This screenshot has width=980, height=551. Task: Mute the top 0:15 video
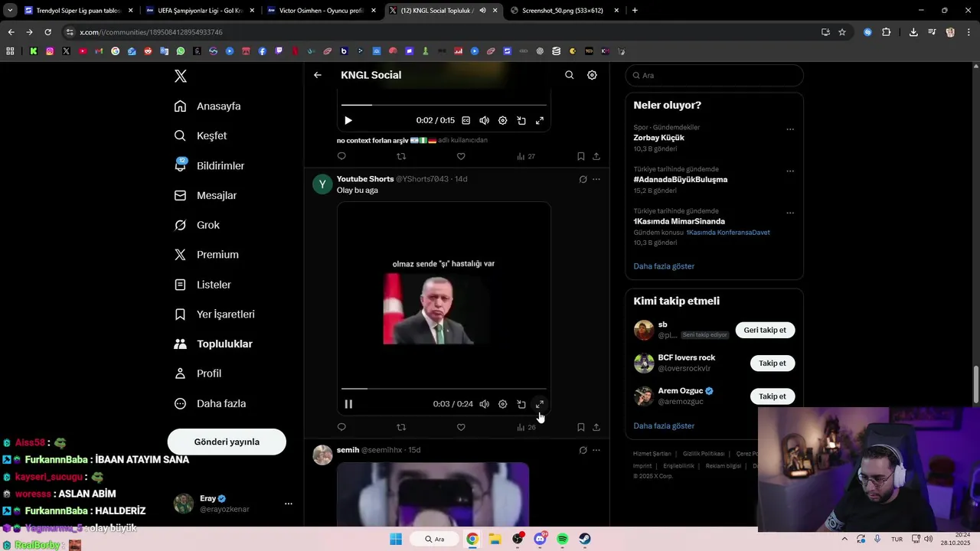tap(484, 120)
